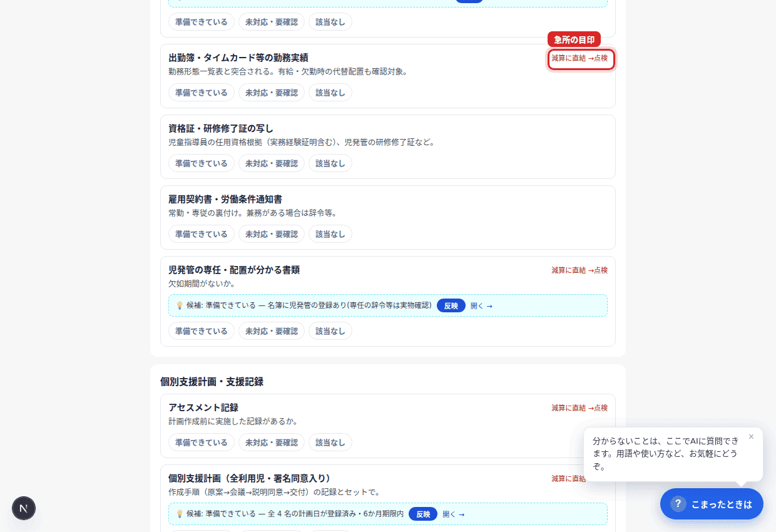Follow 開く → link in 児発管 suggestion
The image size is (776, 532).
click(x=481, y=306)
